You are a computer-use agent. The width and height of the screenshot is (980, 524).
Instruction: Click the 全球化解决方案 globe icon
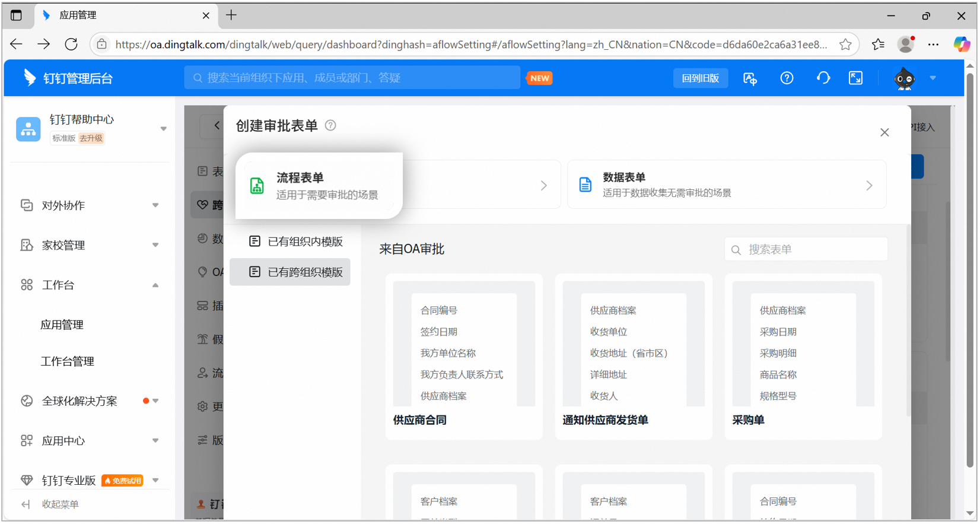(27, 401)
